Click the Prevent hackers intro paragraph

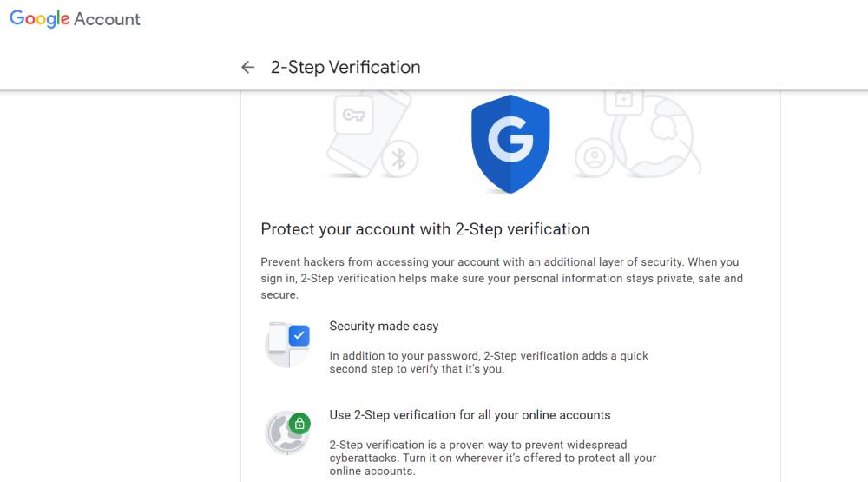coord(502,278)
